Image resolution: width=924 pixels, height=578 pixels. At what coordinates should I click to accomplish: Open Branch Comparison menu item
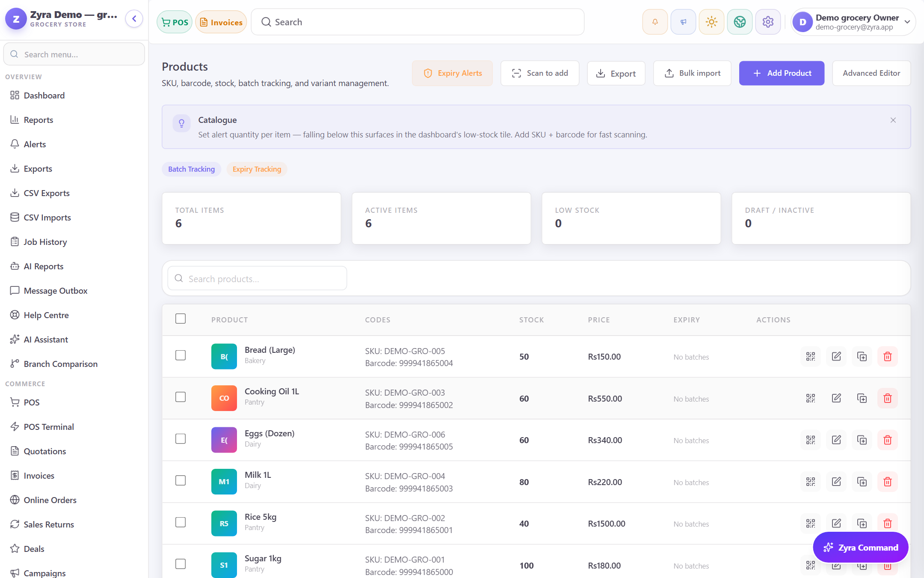coord(74,364)
